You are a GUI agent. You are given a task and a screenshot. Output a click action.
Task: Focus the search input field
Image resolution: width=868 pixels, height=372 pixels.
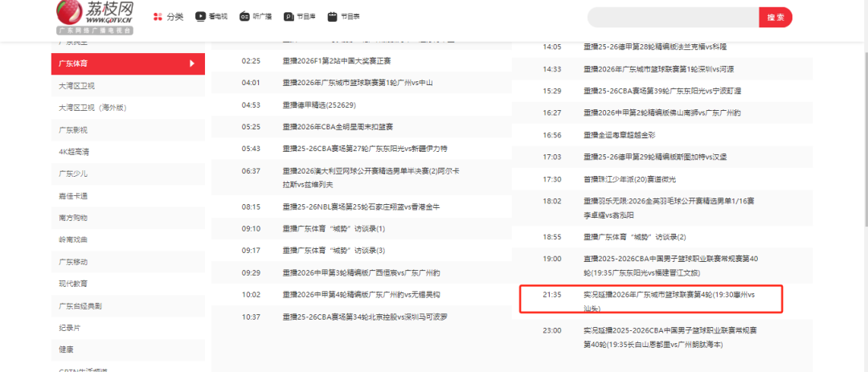click(674, 17)
